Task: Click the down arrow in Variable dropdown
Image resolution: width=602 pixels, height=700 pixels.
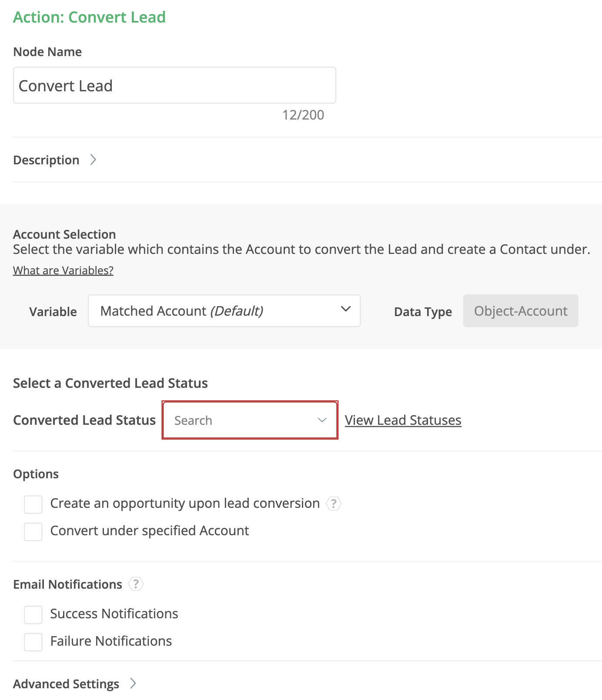Action: point(345,309)
